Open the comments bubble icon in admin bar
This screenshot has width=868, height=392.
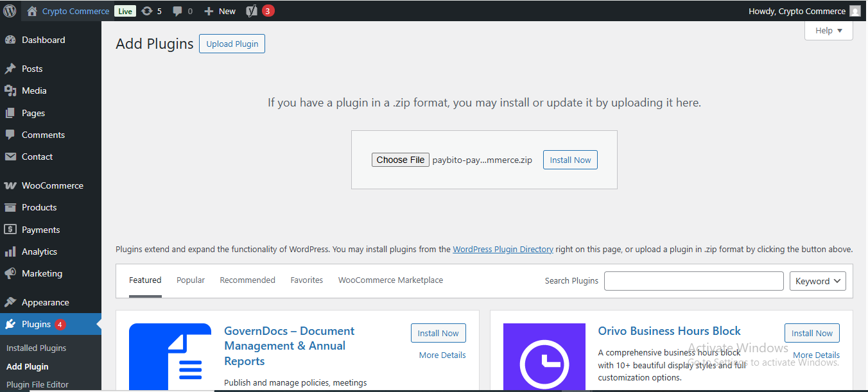pos(177,11)
